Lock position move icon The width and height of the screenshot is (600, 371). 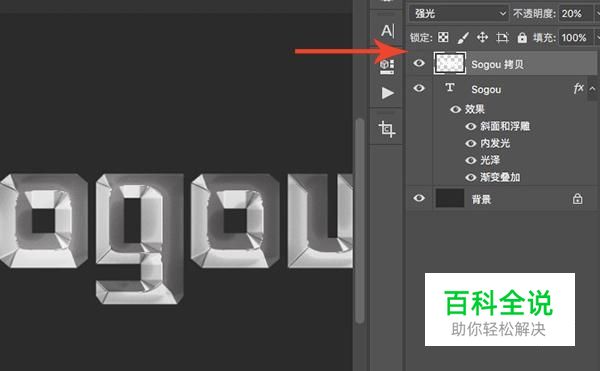tap(482, 37)
